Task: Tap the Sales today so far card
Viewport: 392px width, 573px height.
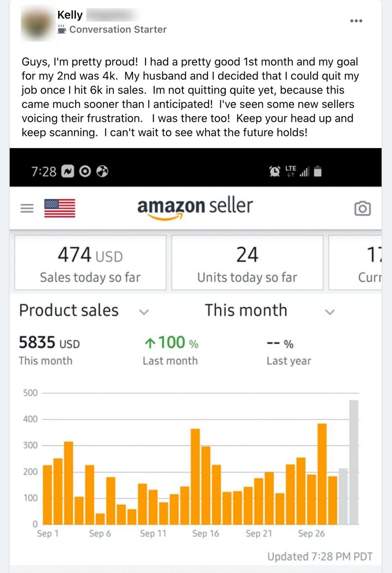Action: pos(90,263)
